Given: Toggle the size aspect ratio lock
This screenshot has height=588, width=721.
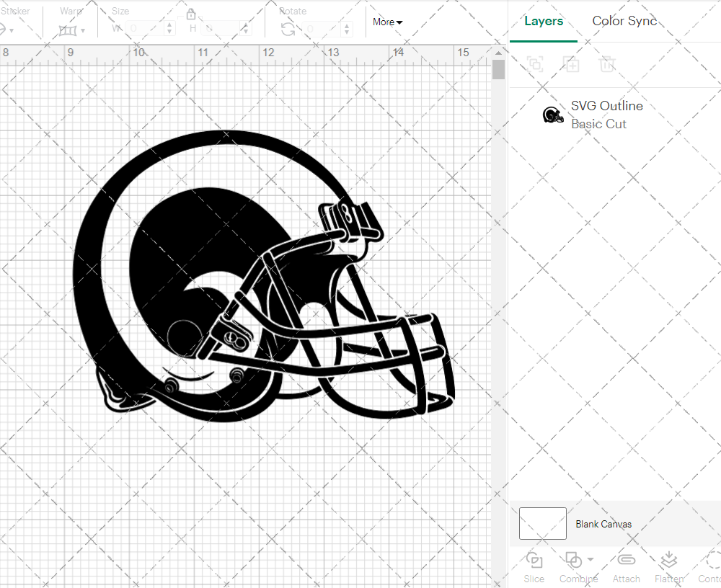Looking at the screenshot, I should [191, 14].
